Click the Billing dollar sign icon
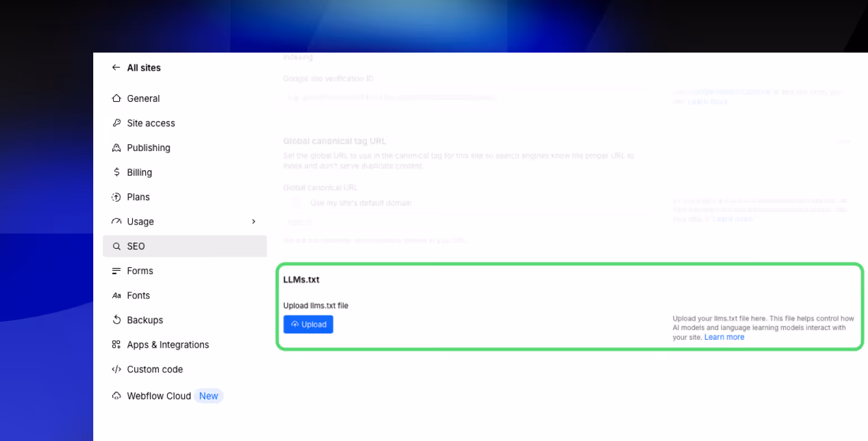This screenshot has width=868, height=441. [116, 172]
